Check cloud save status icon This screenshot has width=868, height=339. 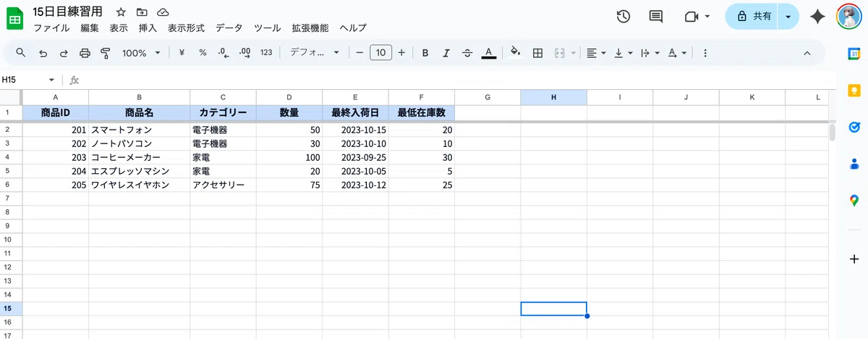pyautogui.click(x=163, y=12)
